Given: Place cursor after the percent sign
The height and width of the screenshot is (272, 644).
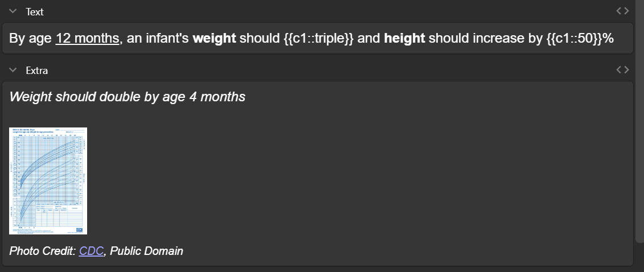Looking at the screenshot, I should tap(614, 38).
